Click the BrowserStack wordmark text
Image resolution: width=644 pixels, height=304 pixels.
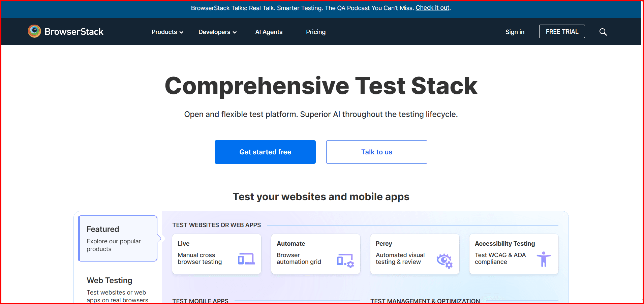[74, 32]
